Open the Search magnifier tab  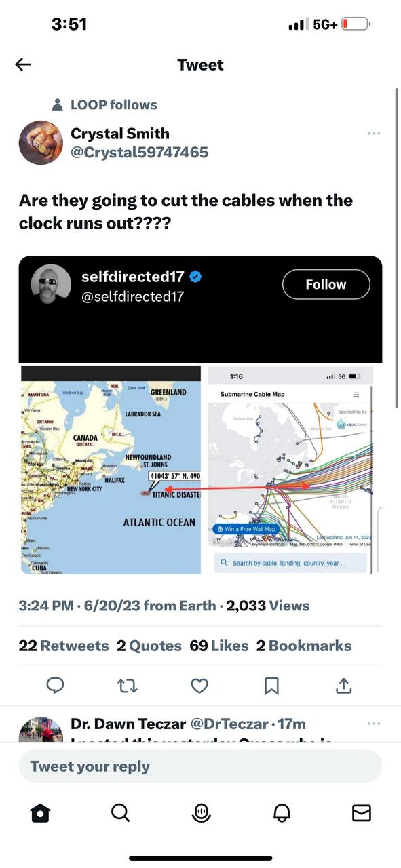pyautogui.click(x=120, y=812)
